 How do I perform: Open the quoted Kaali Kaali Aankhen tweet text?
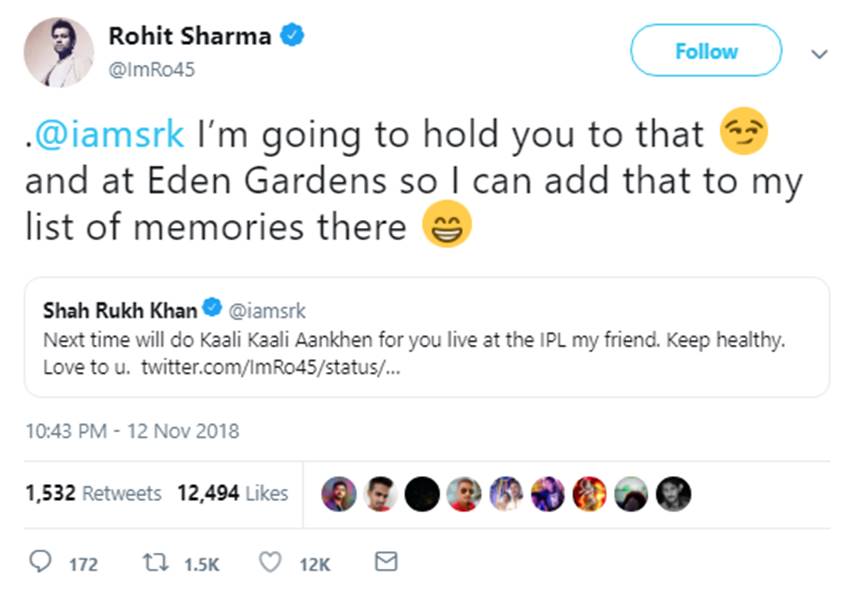tap(414, 340)
